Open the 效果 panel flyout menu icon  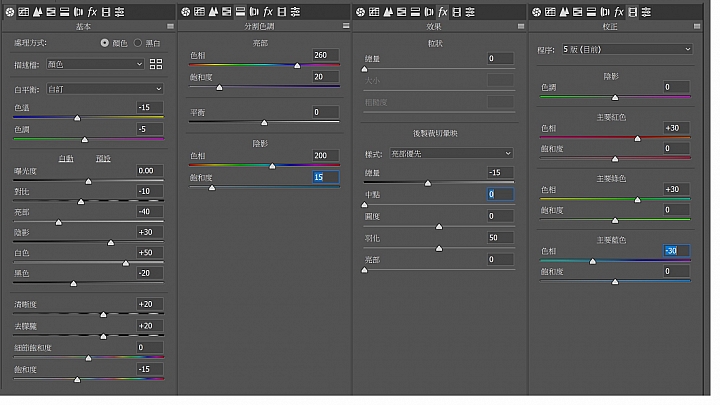coord(521,26)
